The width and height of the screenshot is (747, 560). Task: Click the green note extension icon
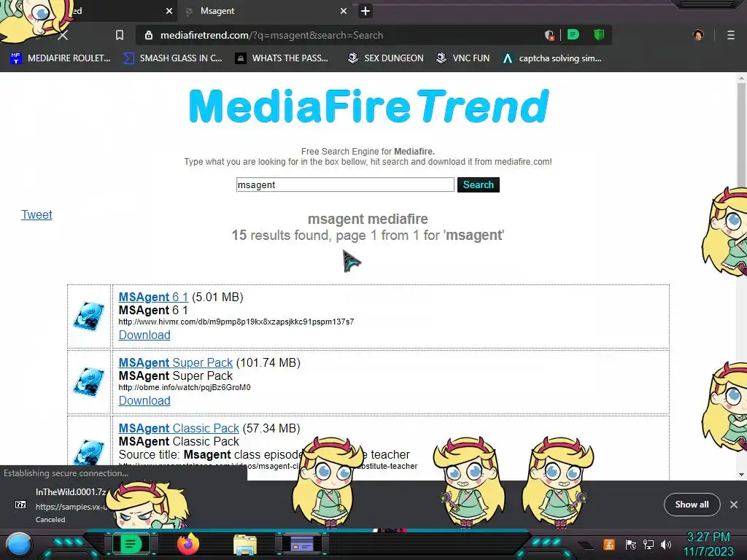[573, 35]
